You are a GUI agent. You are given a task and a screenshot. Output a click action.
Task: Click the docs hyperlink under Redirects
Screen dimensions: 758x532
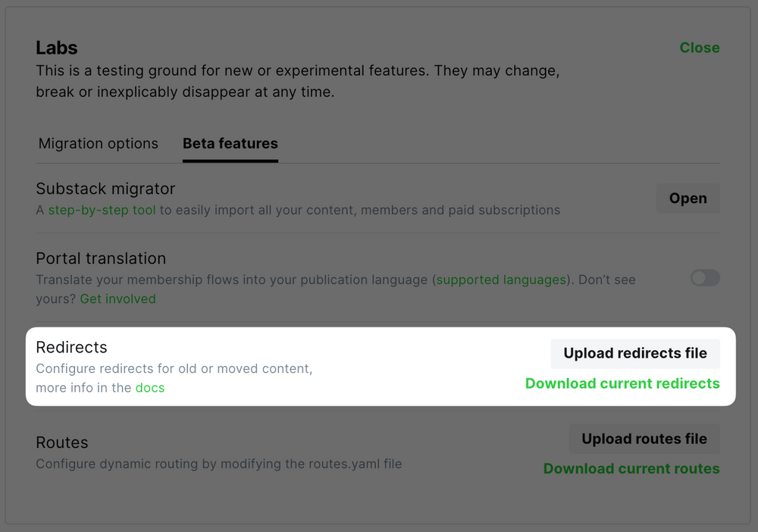click(150, 387)
